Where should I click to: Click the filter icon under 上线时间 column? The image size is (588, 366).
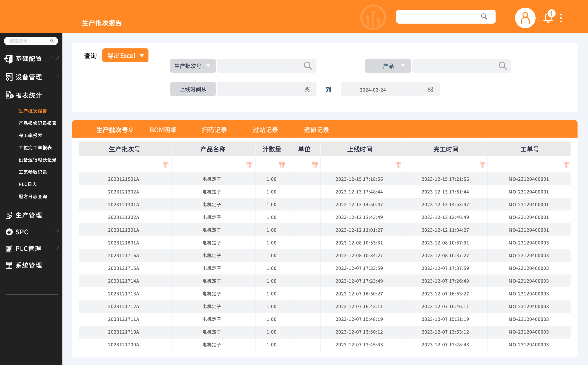(398, 165)
